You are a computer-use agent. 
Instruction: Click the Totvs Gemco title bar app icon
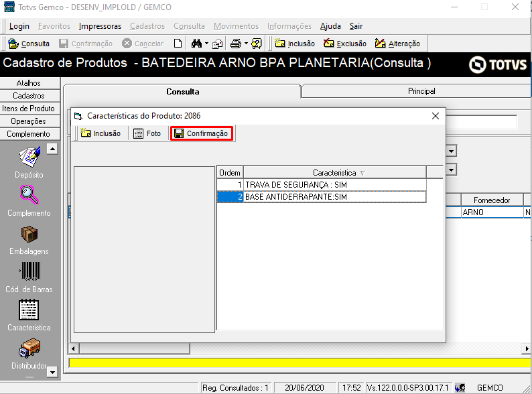point(9,7)
